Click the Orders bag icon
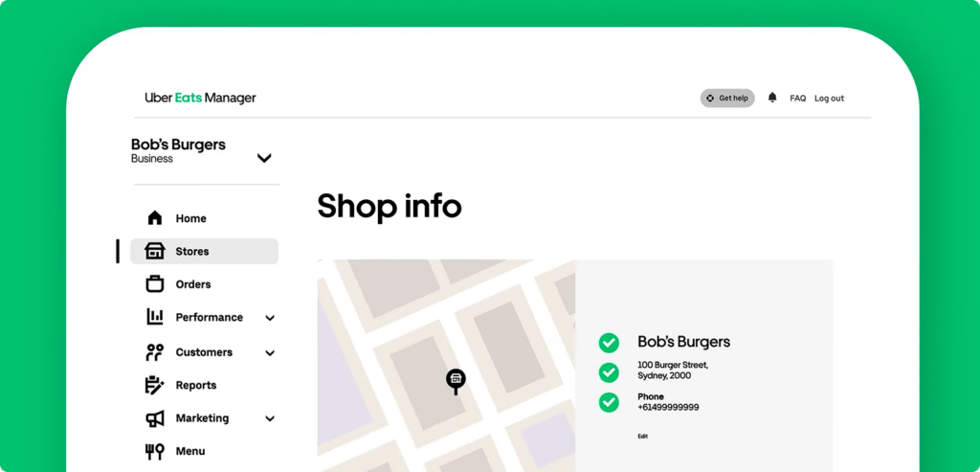The height and width of the screenshot is (472, 980). pos(154,283)
